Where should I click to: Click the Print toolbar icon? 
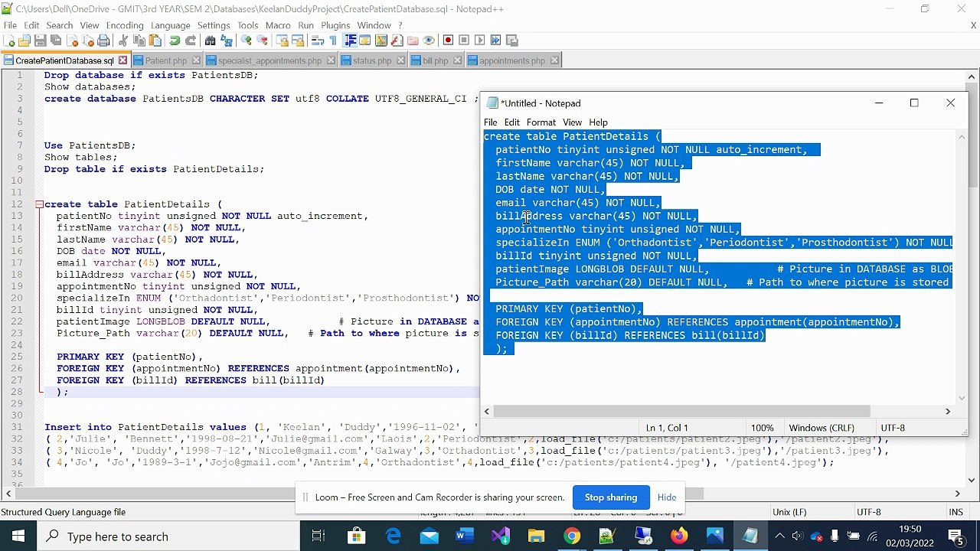[103, 41]
